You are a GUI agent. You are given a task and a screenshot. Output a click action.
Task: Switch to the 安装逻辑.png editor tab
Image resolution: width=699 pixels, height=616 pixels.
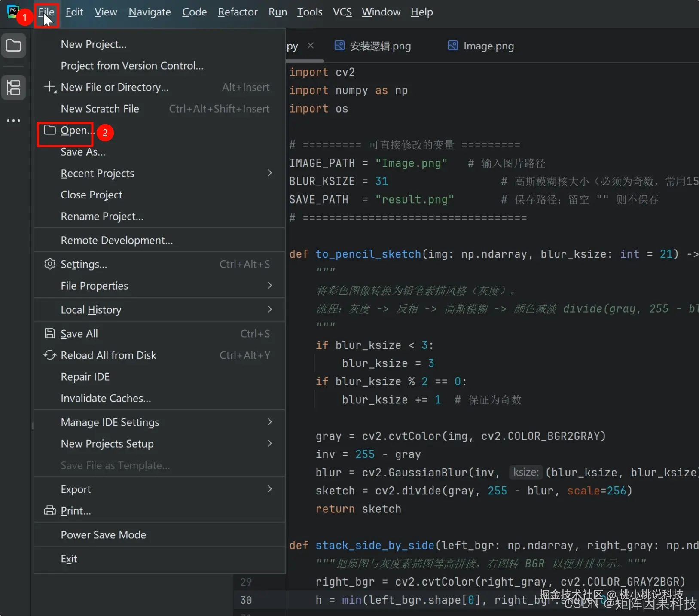[x=373, y=46]
